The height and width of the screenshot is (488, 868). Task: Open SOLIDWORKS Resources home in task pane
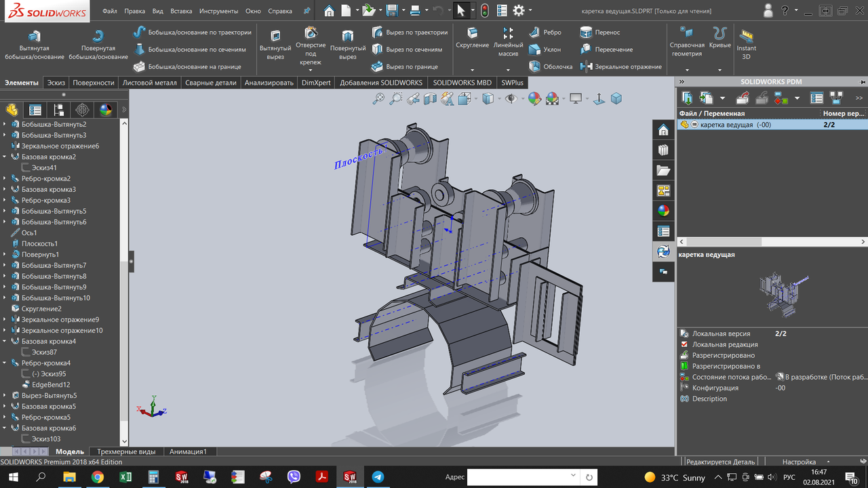[663, 129]
